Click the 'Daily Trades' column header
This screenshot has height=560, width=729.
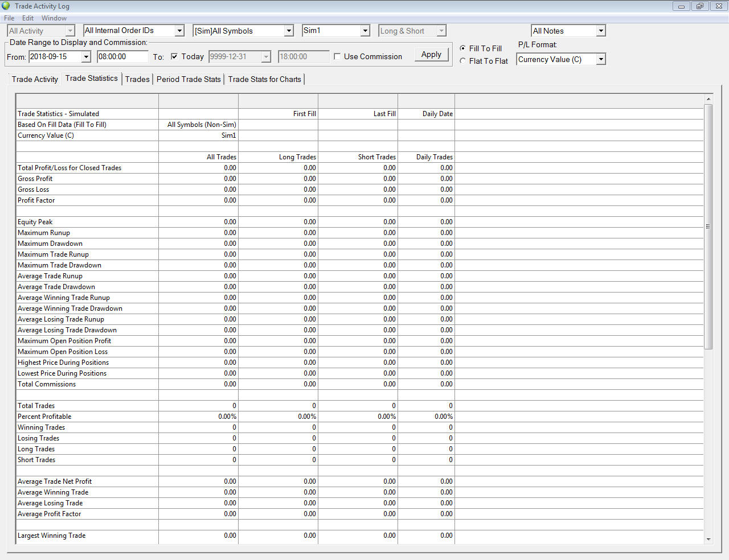pos(435,157)
